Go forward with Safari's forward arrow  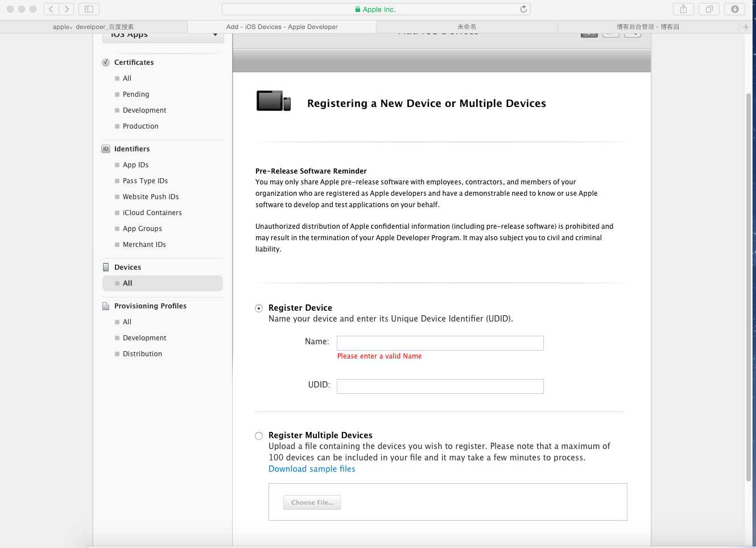click(x=67, y=9)
